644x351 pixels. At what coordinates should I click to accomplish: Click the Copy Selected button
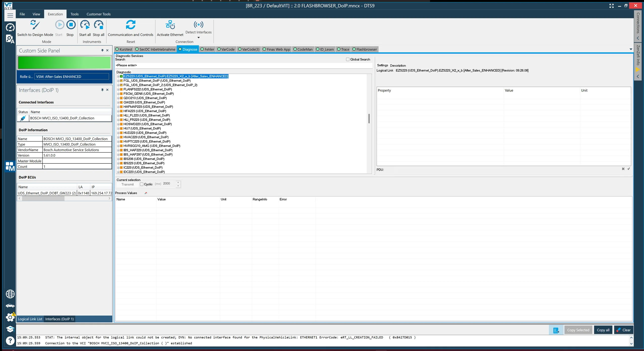[578, 330]
